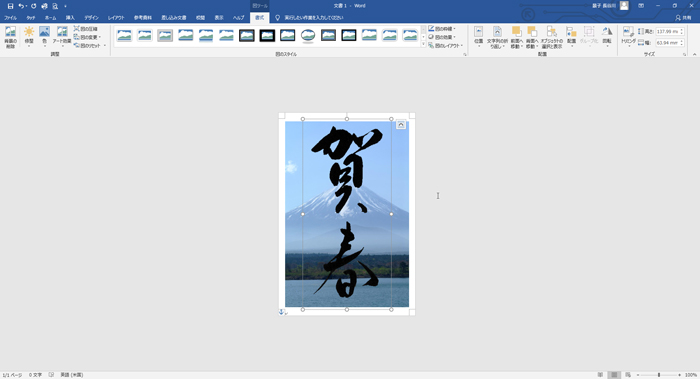This screenshot has height=379, width=700.
Task: Switch to the Insert (挿入) tab
Action: [70, 18]
